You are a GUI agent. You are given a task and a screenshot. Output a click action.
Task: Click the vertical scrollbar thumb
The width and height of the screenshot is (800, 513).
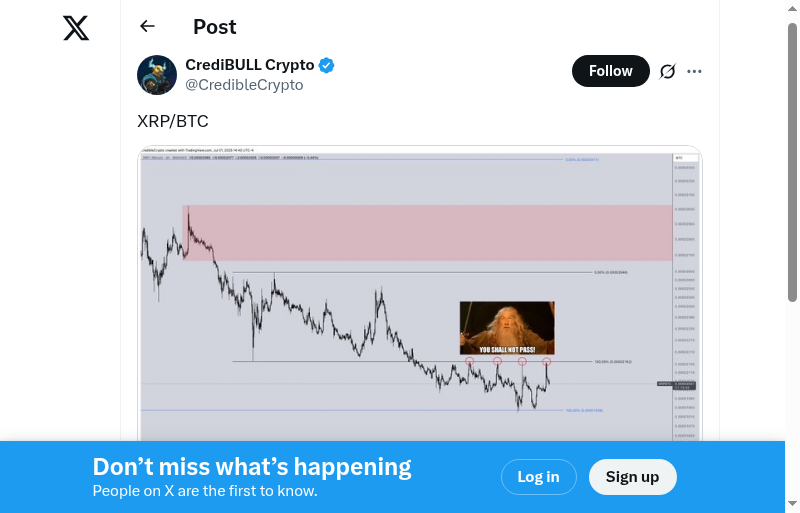[793, 160]
